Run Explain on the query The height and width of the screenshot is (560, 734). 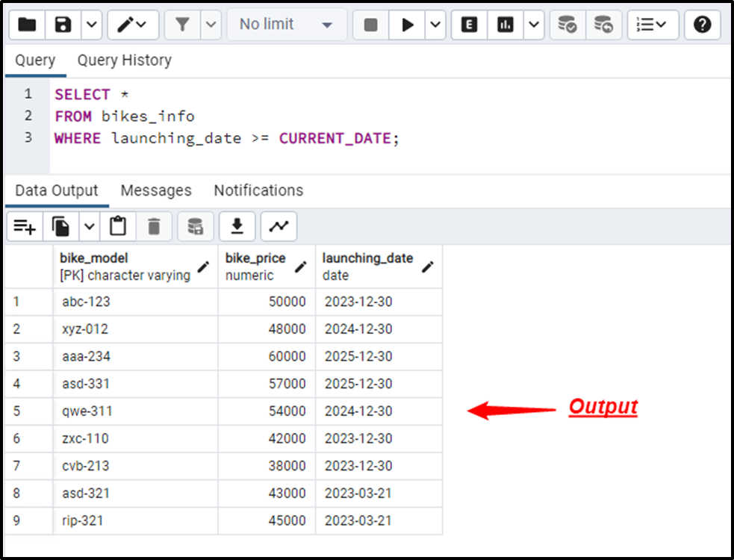pyautogui.click(x=468, y=24)
